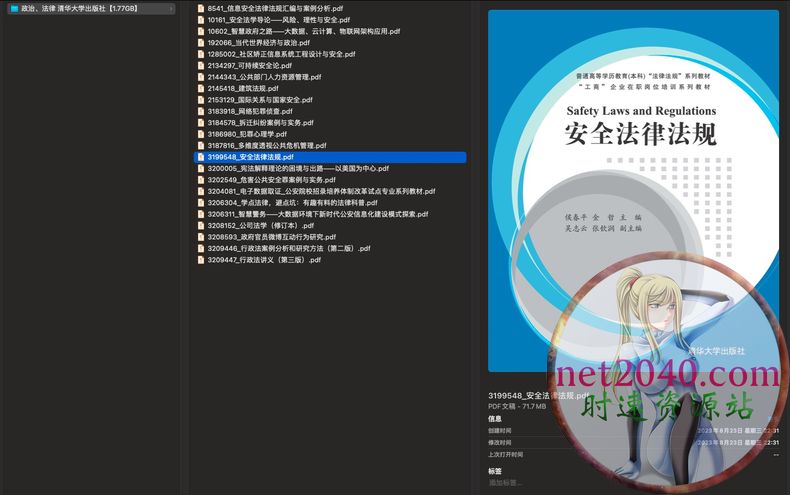Click the PDF icon of 3208152_公司法学（修订本）

[201, 226]
